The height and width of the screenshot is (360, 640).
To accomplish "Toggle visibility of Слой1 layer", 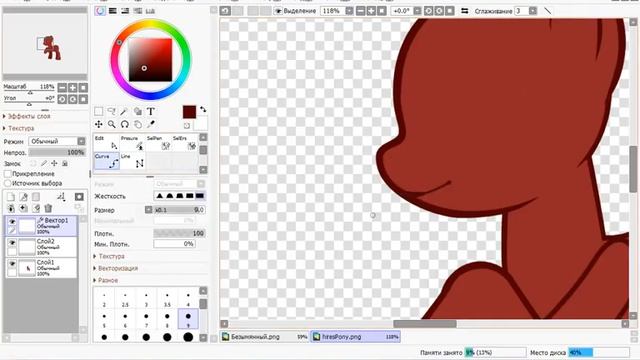I will (12, 264).
